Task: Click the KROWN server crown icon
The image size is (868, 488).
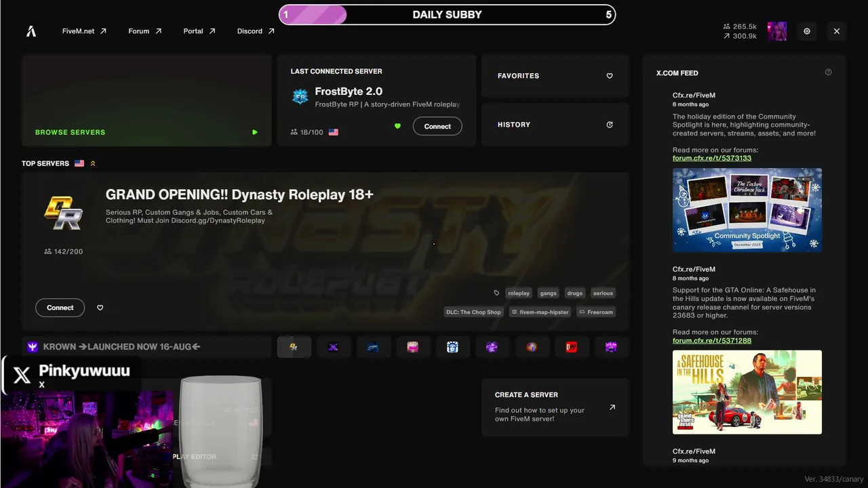Action: tap(33, 347)
